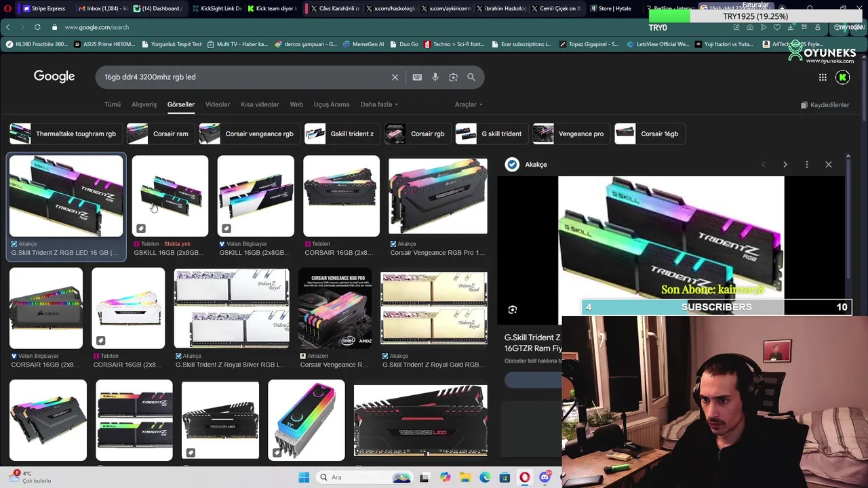Filter by Gskill trident z chip
The image size is (868, 488).
tap(342, 134)
